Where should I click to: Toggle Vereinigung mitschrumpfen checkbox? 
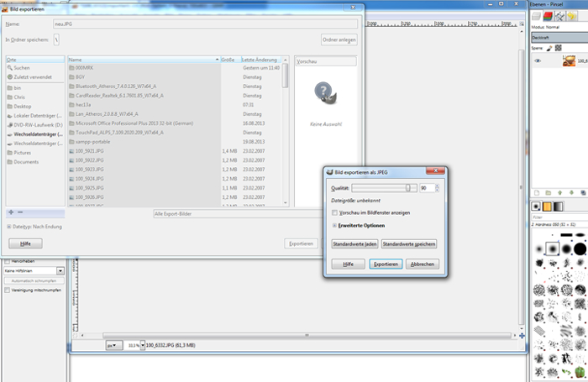pos(7,290)
